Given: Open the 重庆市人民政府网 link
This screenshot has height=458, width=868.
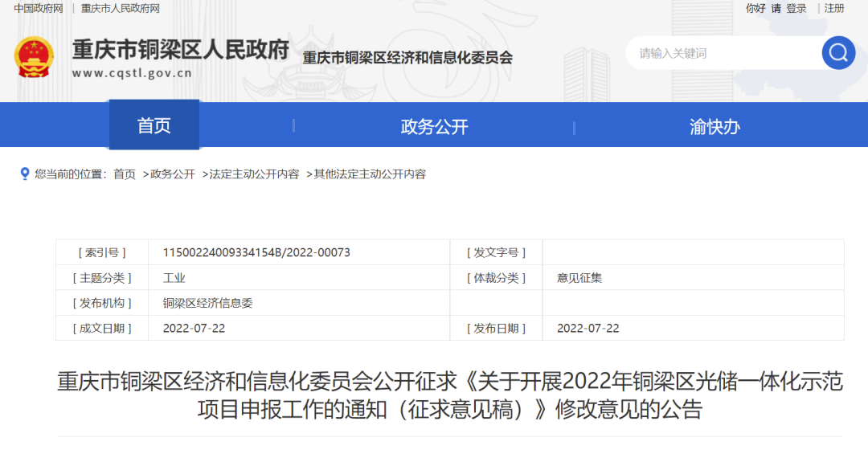Looking at the screenshot, I should coord(121,8).
